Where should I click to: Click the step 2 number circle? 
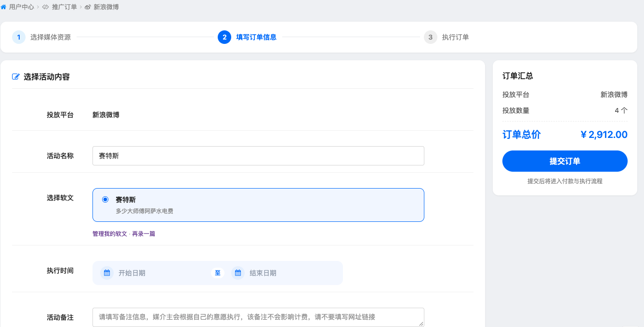tap(224, 37)
